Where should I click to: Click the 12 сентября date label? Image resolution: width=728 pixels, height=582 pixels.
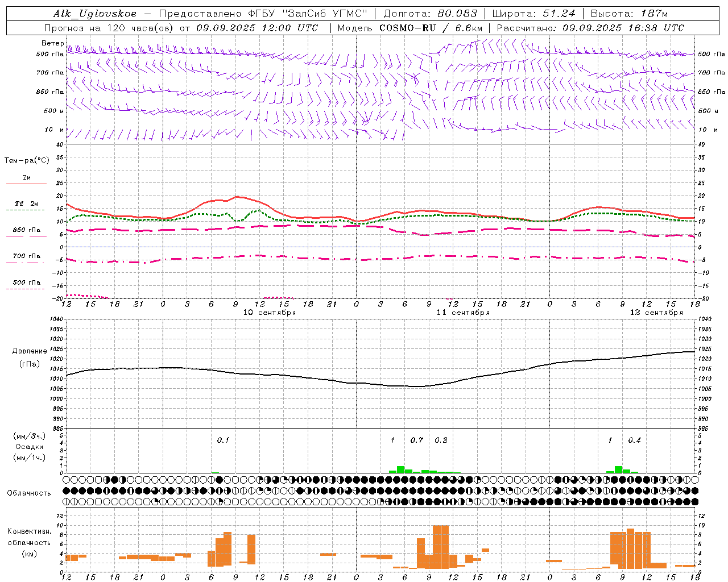point(656,312)
